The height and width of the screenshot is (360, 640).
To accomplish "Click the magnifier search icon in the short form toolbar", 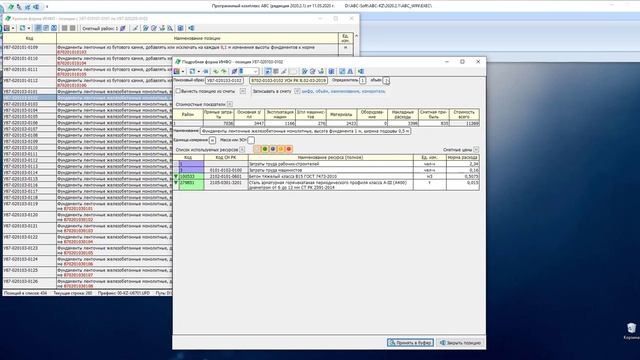I will [170, 28].
